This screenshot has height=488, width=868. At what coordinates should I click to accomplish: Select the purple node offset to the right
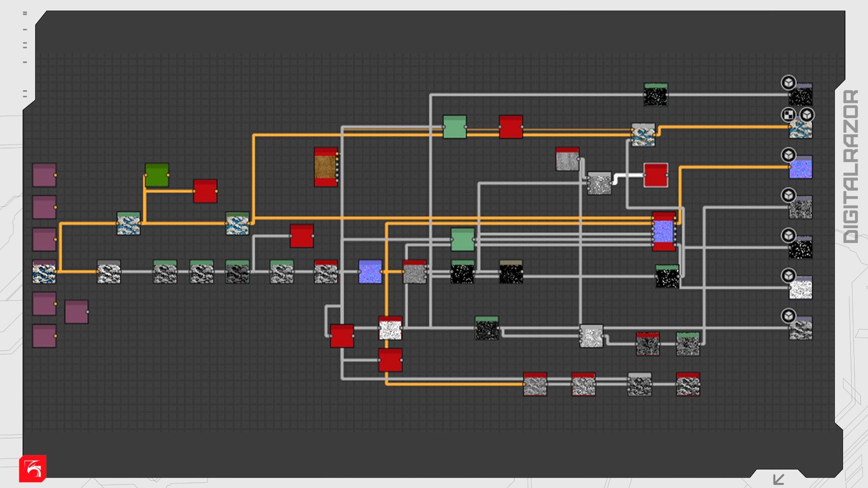(76, 312)
